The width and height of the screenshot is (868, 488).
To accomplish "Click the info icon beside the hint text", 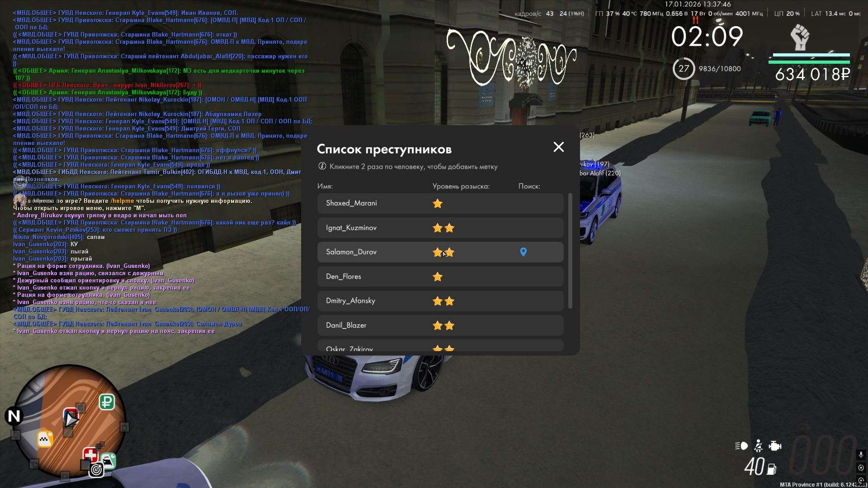I will click(322, 166).
